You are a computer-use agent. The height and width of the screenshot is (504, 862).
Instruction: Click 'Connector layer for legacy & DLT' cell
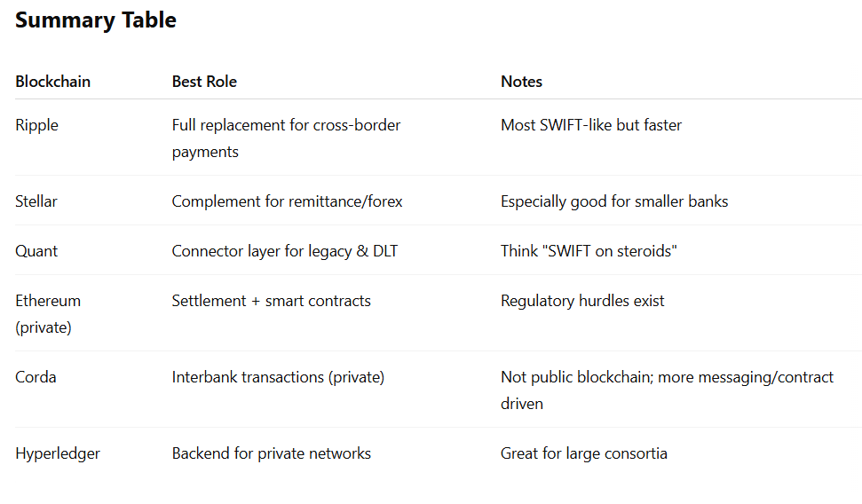(285, 251)
